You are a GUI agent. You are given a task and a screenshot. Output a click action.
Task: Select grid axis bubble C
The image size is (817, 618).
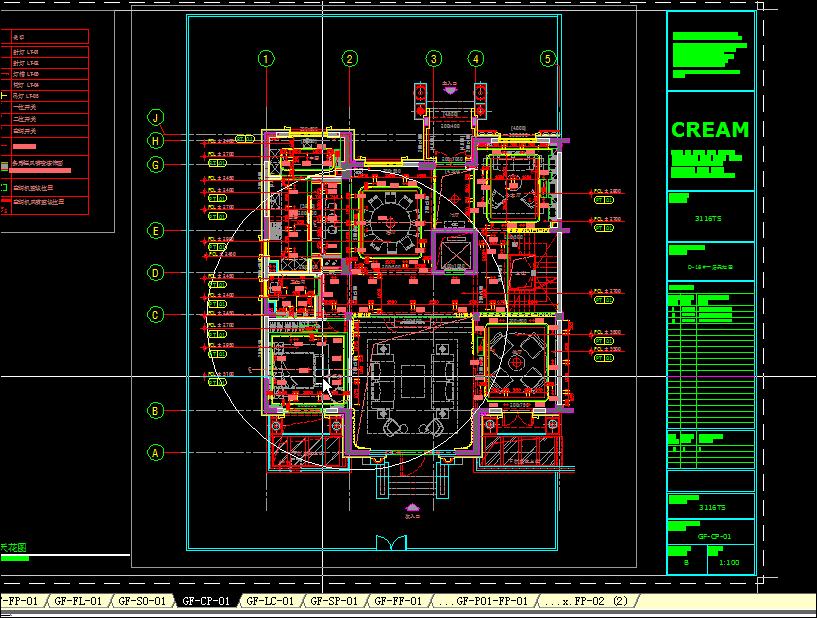[x=155, y=315]
